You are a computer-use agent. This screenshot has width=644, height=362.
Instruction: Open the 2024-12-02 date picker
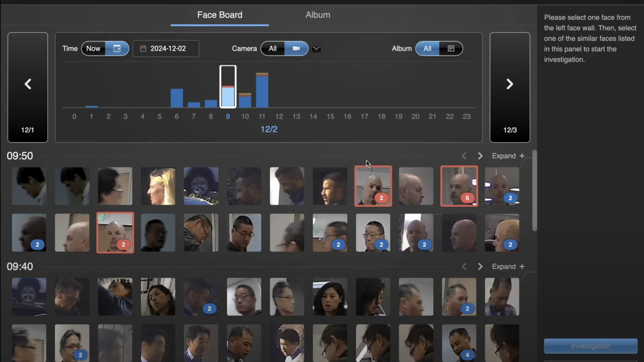[x=166, y=49]
